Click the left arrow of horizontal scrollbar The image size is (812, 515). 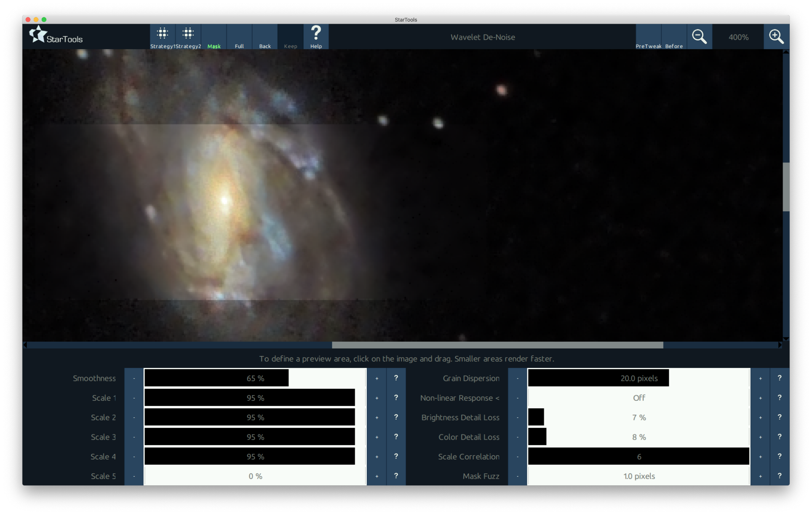coord(25,345)
